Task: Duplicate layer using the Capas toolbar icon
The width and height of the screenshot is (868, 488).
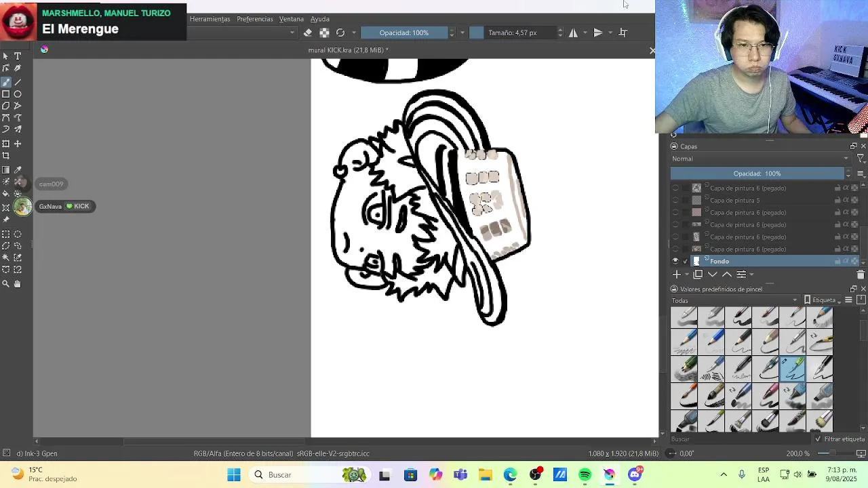Action: click(698, 274)
